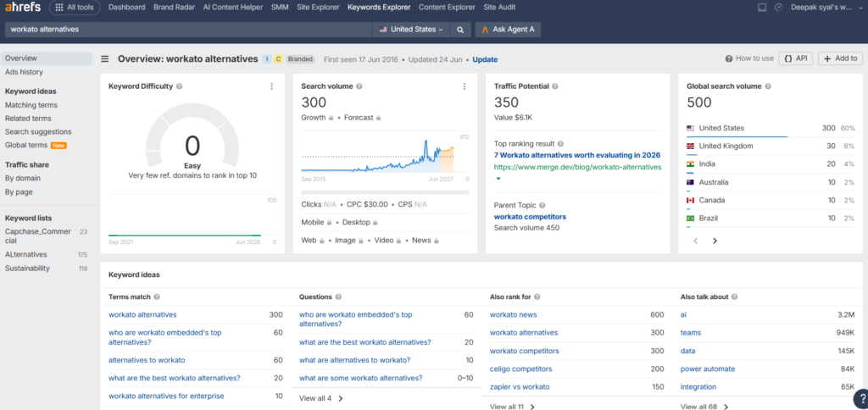The image size is (868, 410).
Task: Click the monitor icon in top bar
Action: coord(762,7)
